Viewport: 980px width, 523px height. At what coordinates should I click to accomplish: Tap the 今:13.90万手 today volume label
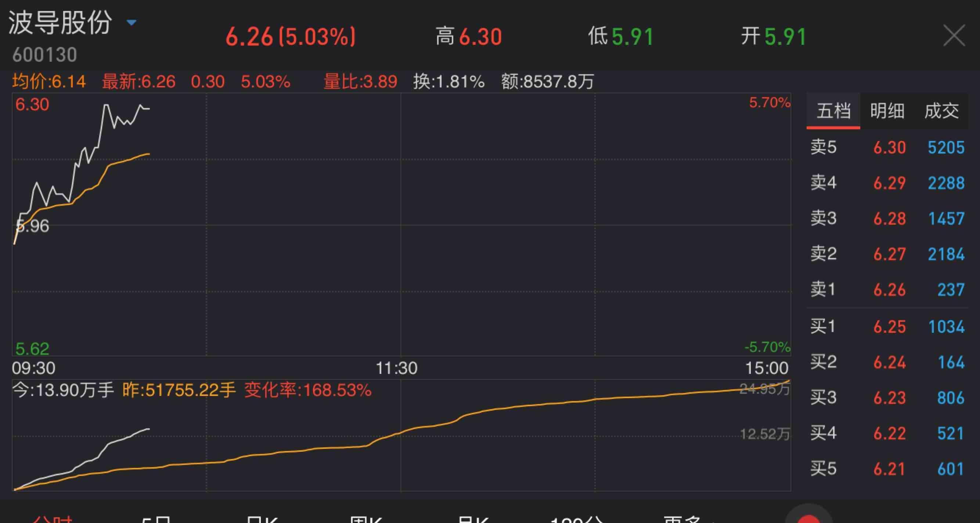click(63, 390)
